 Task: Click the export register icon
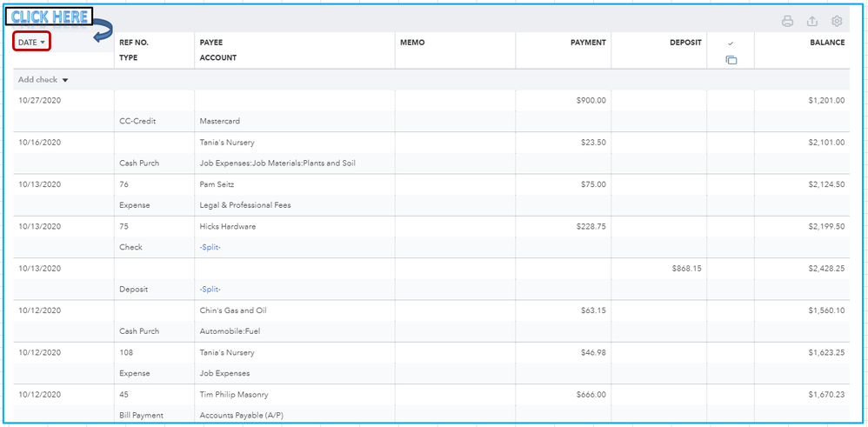pyautogui.click(x=812, y=22)
